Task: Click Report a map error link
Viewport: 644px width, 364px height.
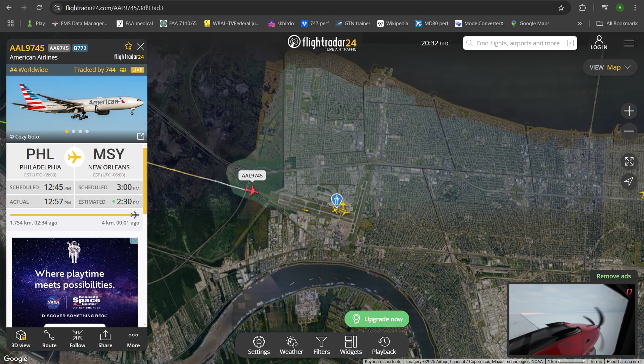Action: [624, 361]
